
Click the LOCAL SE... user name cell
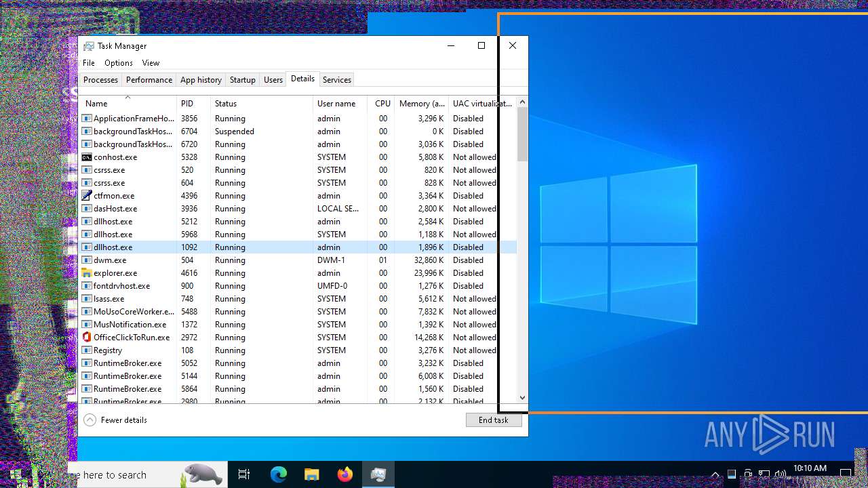pyautogui.click(x=338, y=209)
